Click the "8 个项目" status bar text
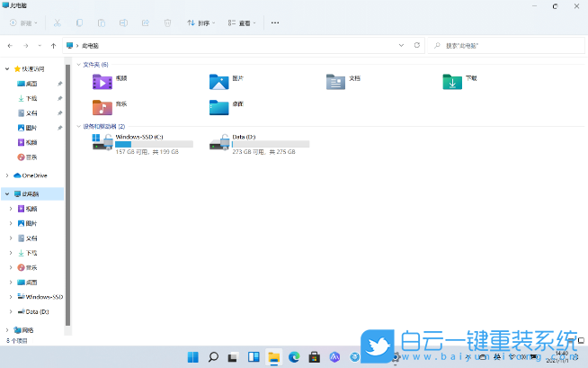The image size is (588, 368). [16, 341]
